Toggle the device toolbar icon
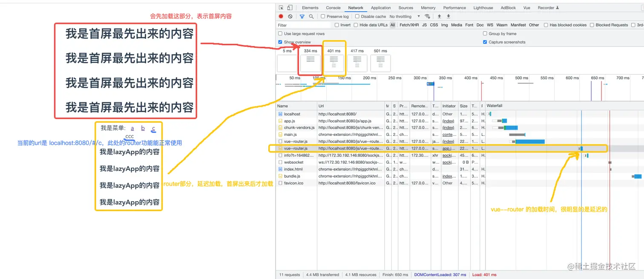644x279 pixels. click(x=290, y=8)
